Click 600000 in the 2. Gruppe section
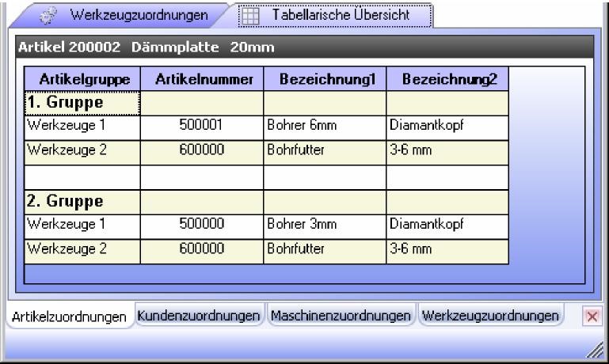 tap(202, 252)
